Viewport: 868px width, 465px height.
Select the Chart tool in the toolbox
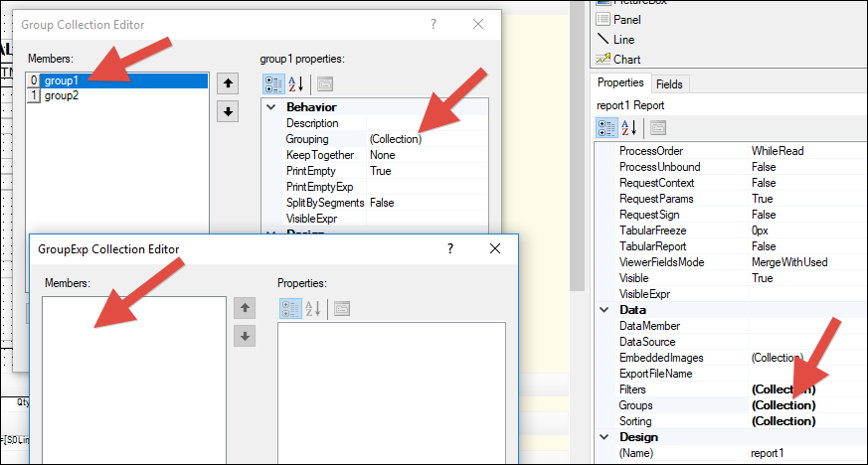pos(626,59)
